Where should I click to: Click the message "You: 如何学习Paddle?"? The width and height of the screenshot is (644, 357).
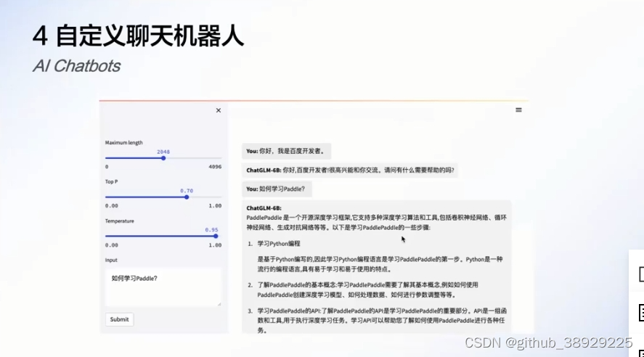(x=277, y=189)
